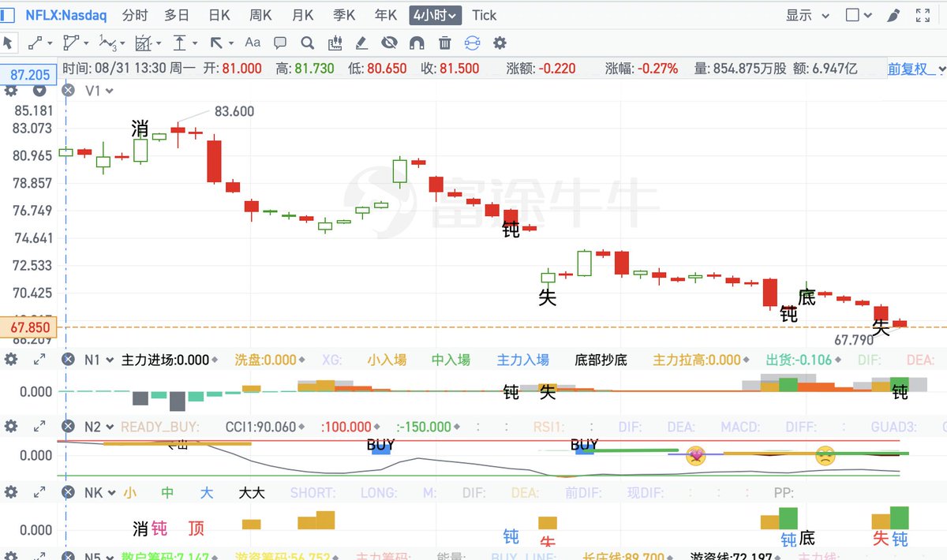
Task: Open the 显示 display dropdown
Action: point(807,15)
